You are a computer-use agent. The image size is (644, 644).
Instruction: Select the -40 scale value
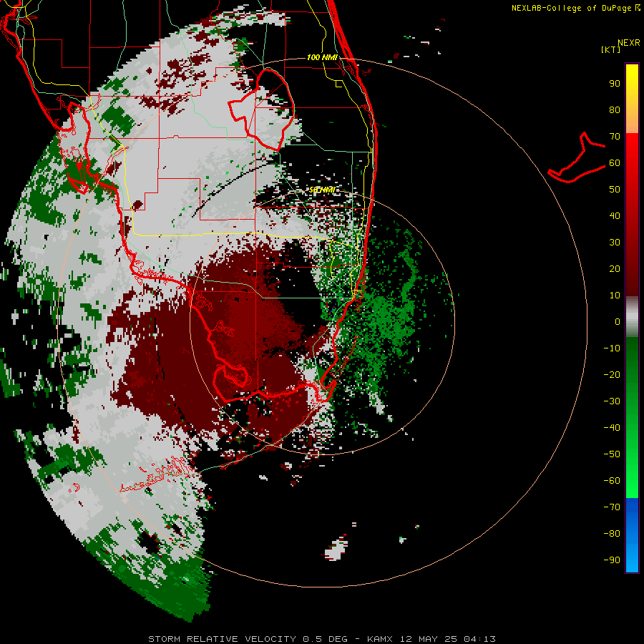click(612, 428)
